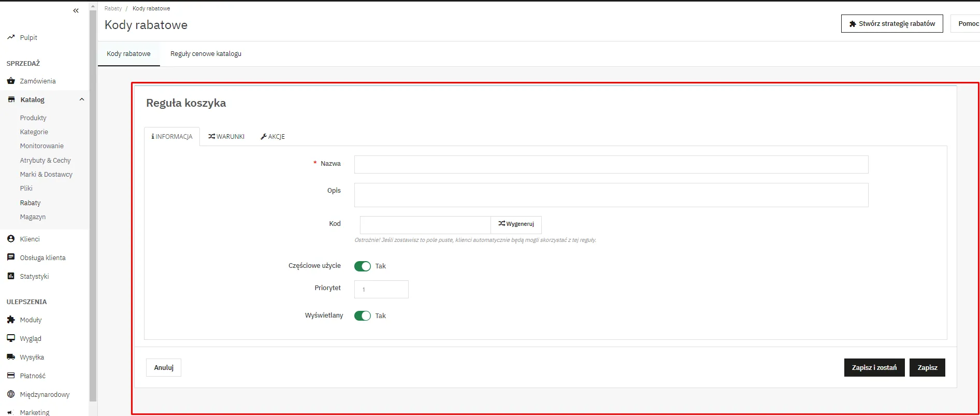Open the AKCJE tab
The image size is (980, 416).
[x=273, y=137]
